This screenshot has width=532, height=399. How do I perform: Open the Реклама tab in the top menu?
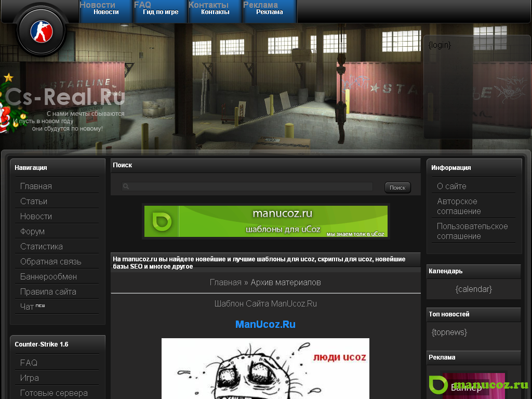point(270,11)
